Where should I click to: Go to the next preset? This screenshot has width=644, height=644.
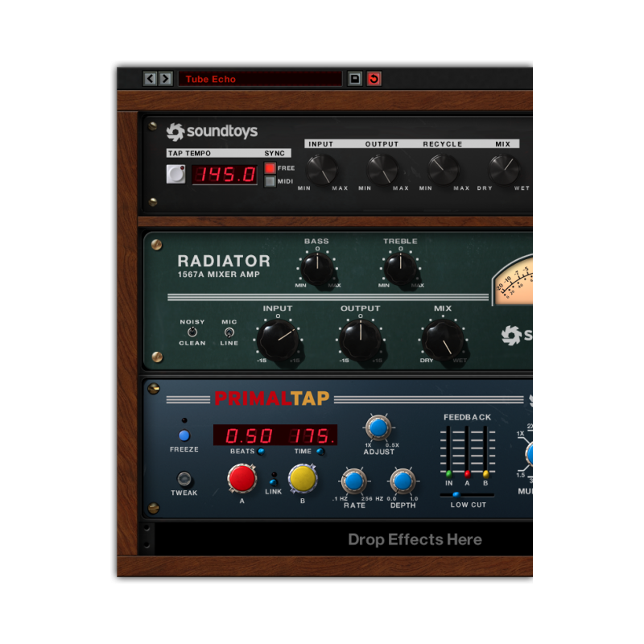tap(164, 78)
